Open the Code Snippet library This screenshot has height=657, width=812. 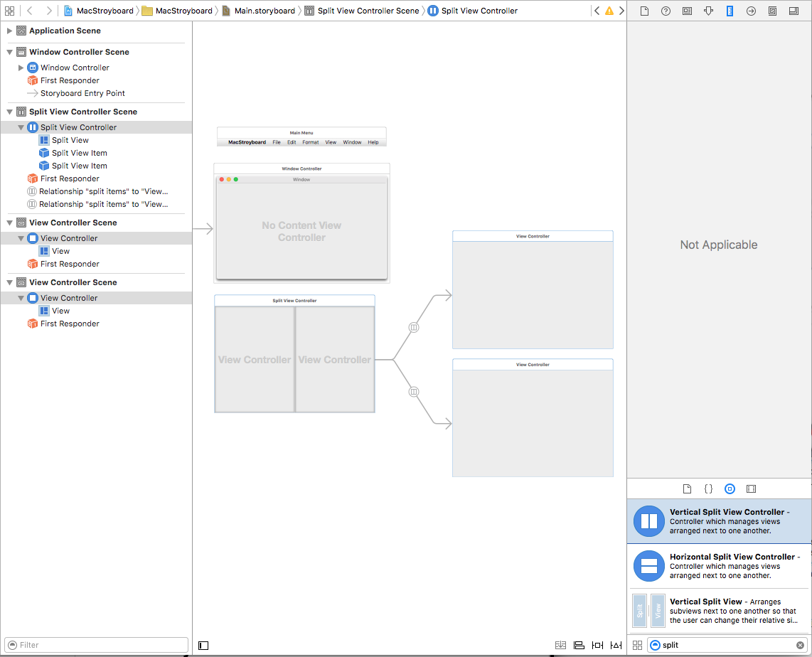pos(708,488)
